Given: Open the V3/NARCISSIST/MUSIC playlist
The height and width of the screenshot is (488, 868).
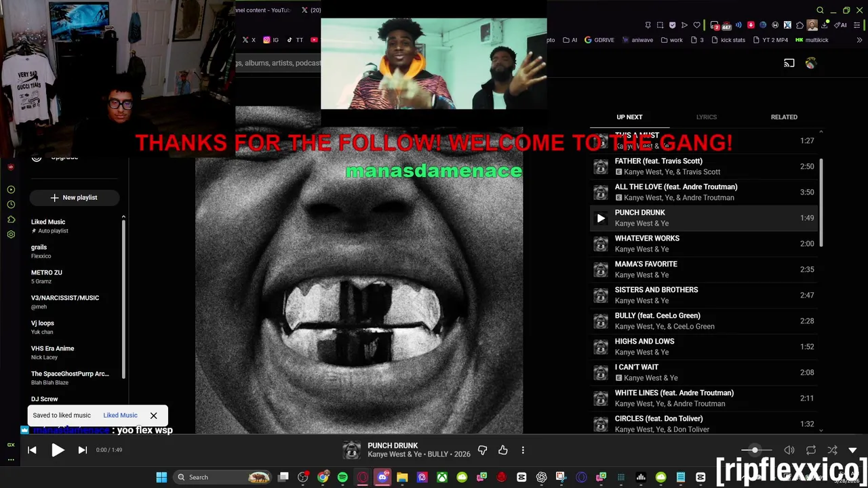Looking at the screenshot, I should tap(75, 302).
